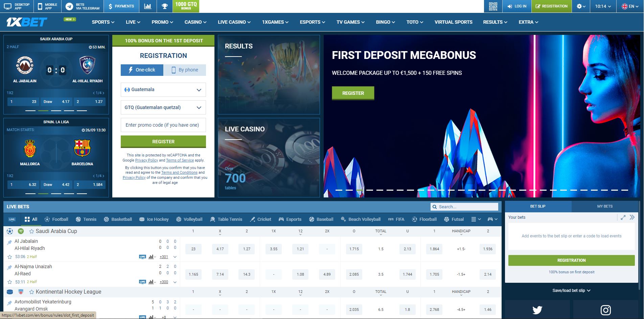Favorite the Al Jabalain match star
The image size is (644, 319).
coord(9,257)
